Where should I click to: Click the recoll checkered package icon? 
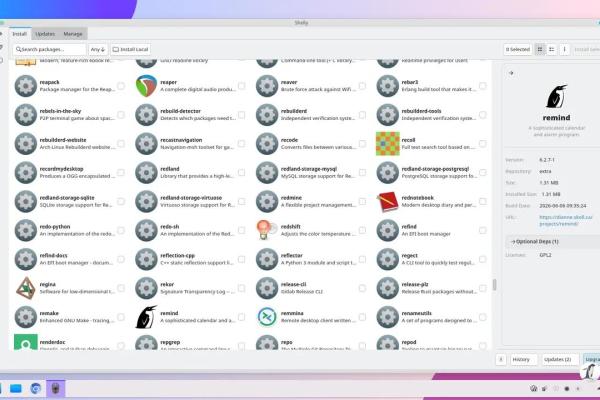[x=388, y=144]
